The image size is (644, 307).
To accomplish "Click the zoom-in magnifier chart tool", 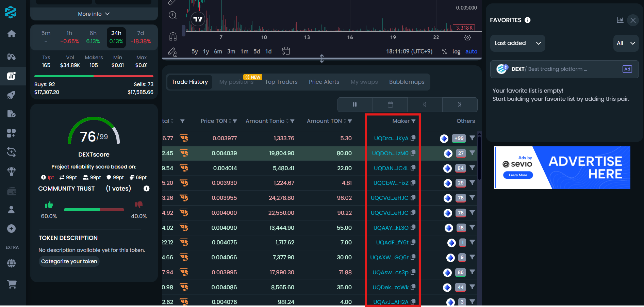I will pyautogui.click(x=173, y=15).
